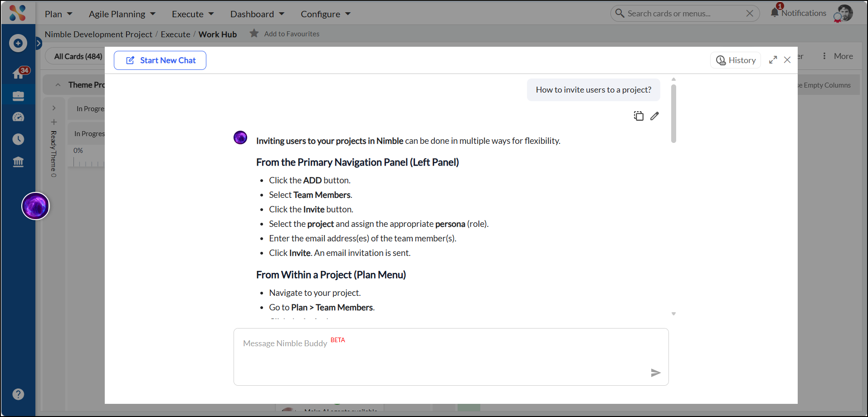Click Start New Chat button
Viewport: 868px width, 417px height.
pyautogui.click(x=160, y=60)
